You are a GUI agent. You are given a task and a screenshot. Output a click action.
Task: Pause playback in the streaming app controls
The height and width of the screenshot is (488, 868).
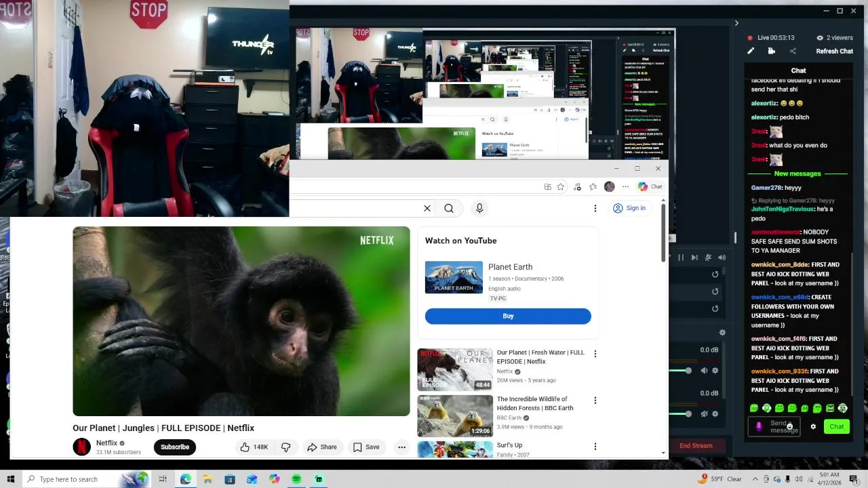681,258
